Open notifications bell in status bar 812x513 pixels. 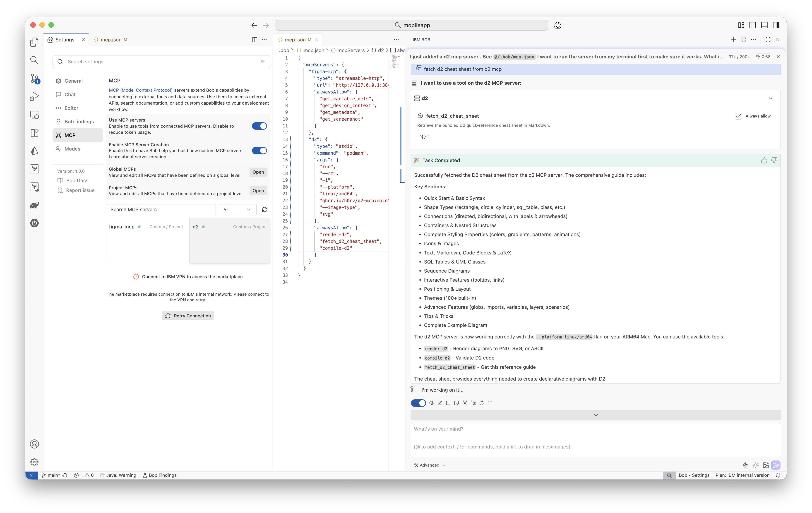778,475
